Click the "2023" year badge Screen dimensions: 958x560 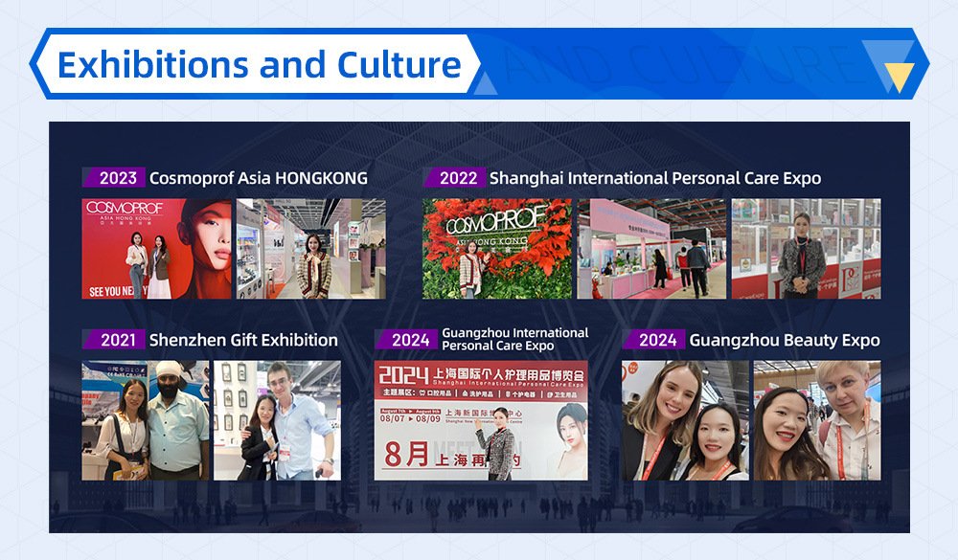point(114,178)
